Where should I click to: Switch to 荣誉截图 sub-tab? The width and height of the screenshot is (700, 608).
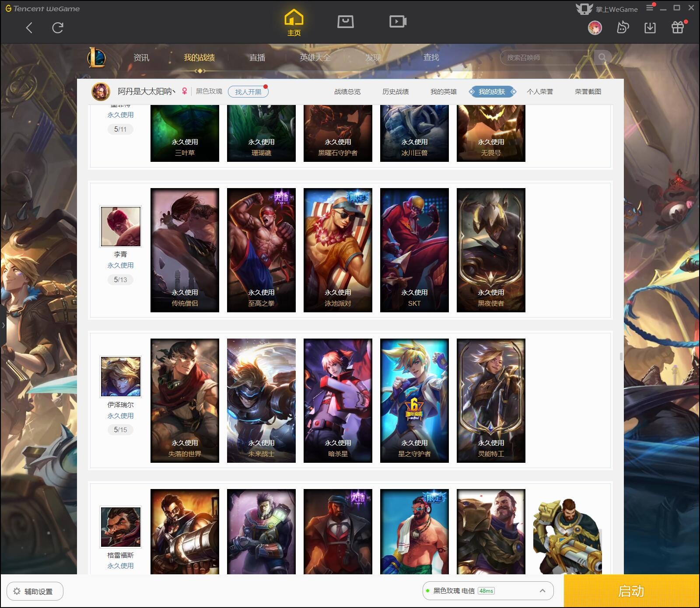588,91
